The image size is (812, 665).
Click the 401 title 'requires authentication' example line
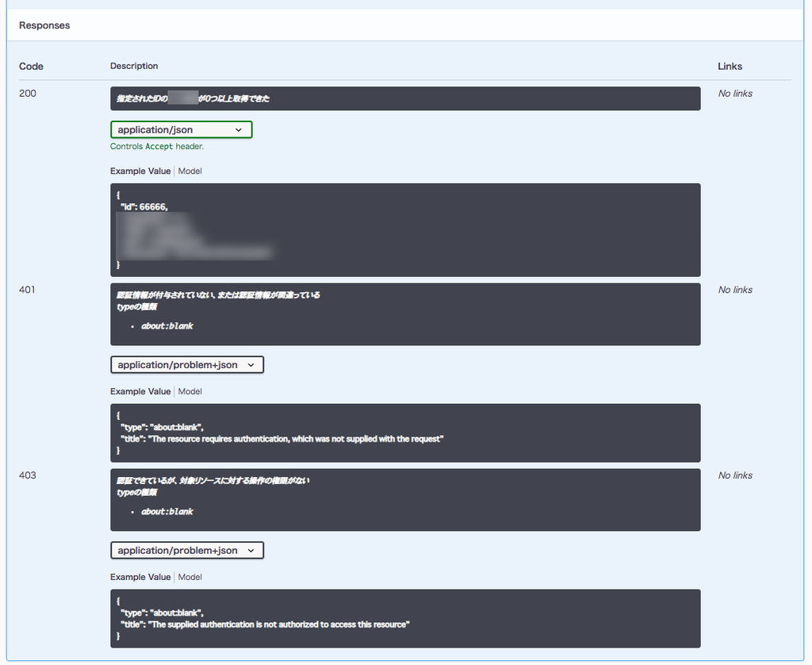282,439
